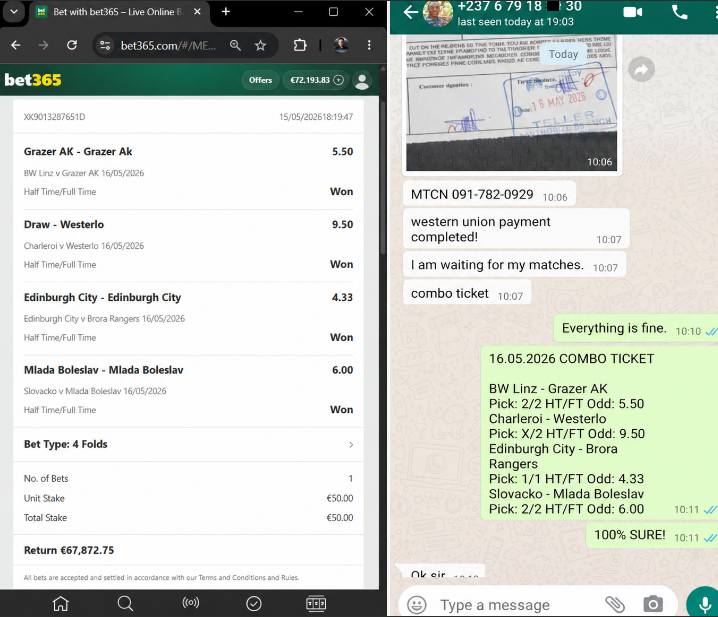
Task: Record a voice message with microphone
Action: click(x=704, y=603)
